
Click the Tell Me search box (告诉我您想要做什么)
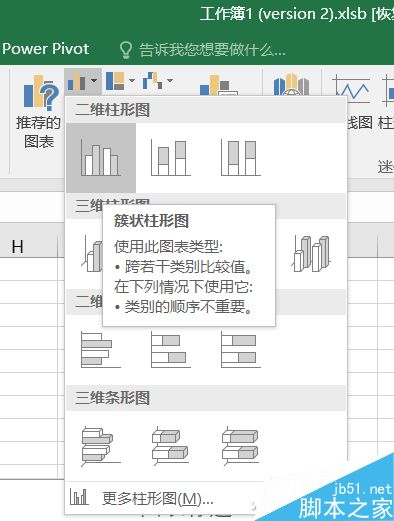click(212, 50)
